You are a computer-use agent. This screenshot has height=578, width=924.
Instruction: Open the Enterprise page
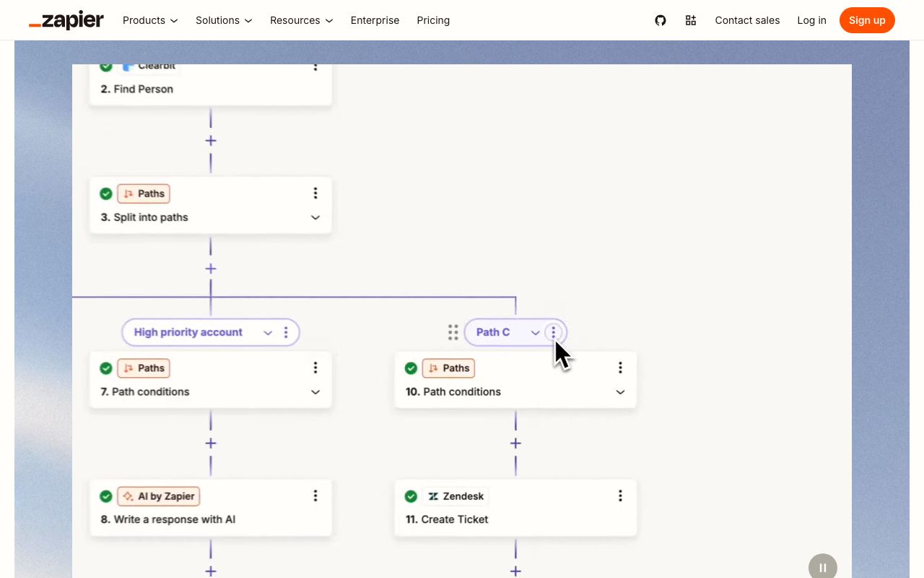[375, 20]
